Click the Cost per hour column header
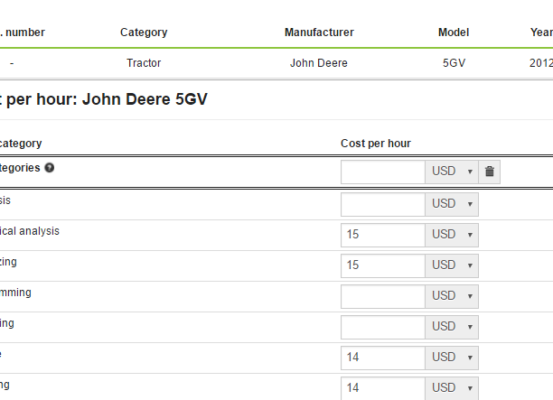 tap(376, 144)
